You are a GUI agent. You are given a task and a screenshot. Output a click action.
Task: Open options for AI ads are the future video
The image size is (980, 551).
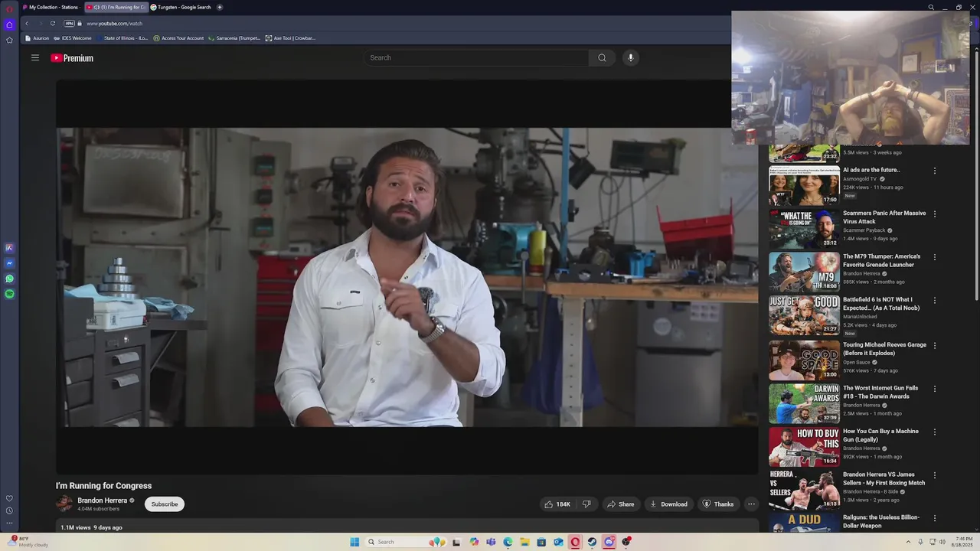[x=935, y=171]
